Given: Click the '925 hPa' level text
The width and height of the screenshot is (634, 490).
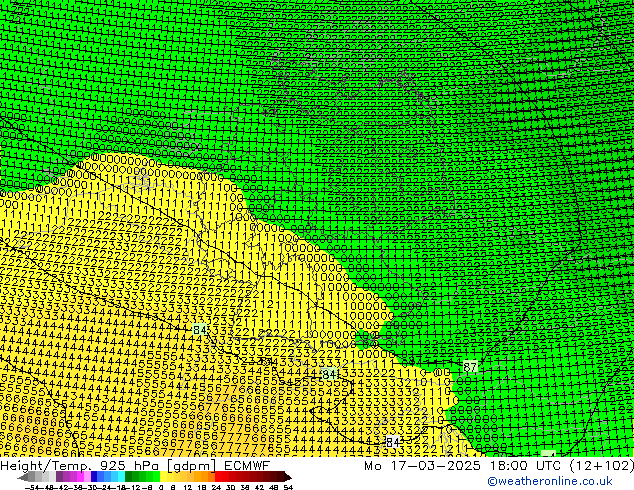Looking at the screenshot, I should tap(129, 466).
